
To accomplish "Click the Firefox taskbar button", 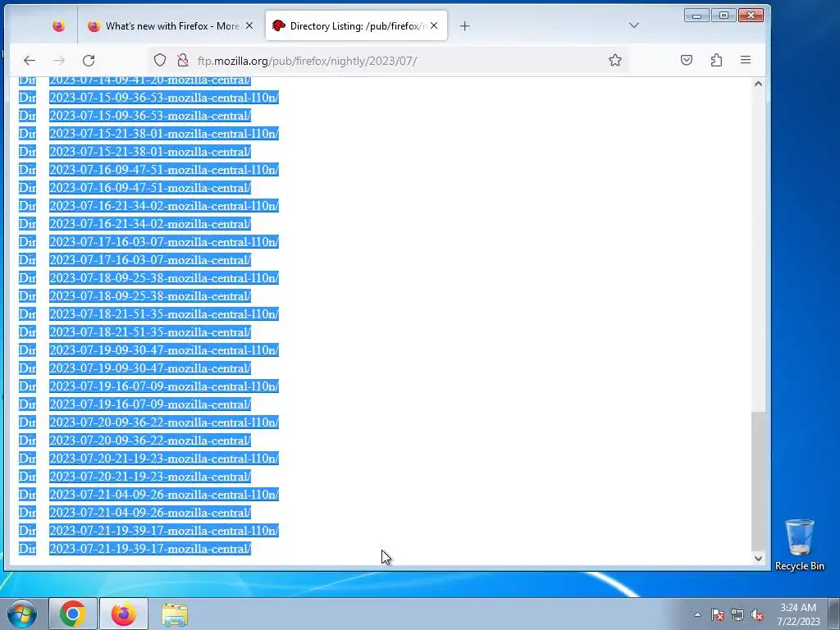I will coord(124,614).
